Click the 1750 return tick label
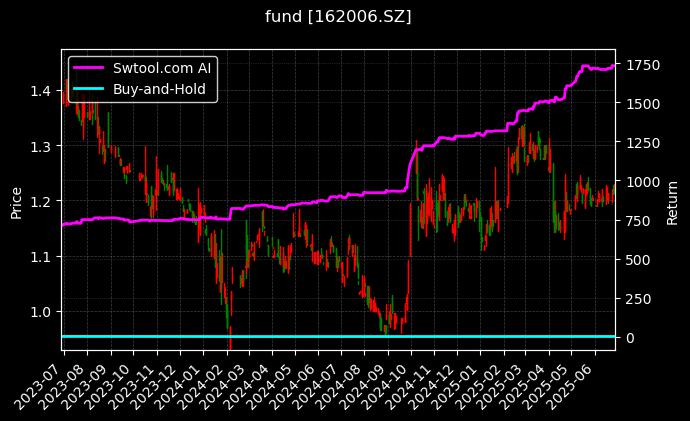Image resolution: width=690 pixels, height=421 pixels. (640, 65)
